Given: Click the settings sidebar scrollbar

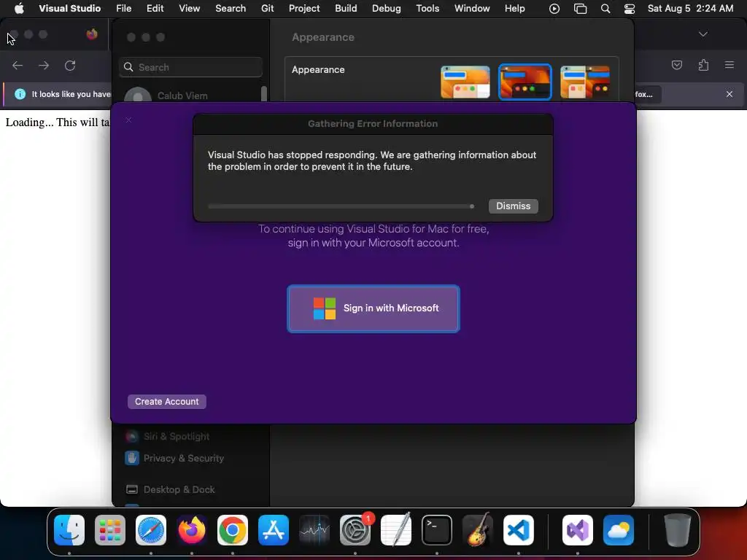Looking at the screenshot, I should (264, 94).
